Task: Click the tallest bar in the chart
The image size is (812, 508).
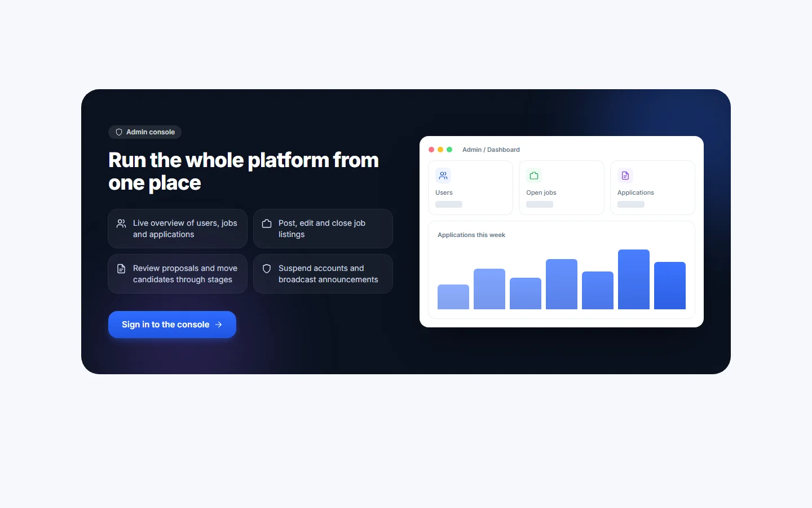Action: click(x=634, y=279)
